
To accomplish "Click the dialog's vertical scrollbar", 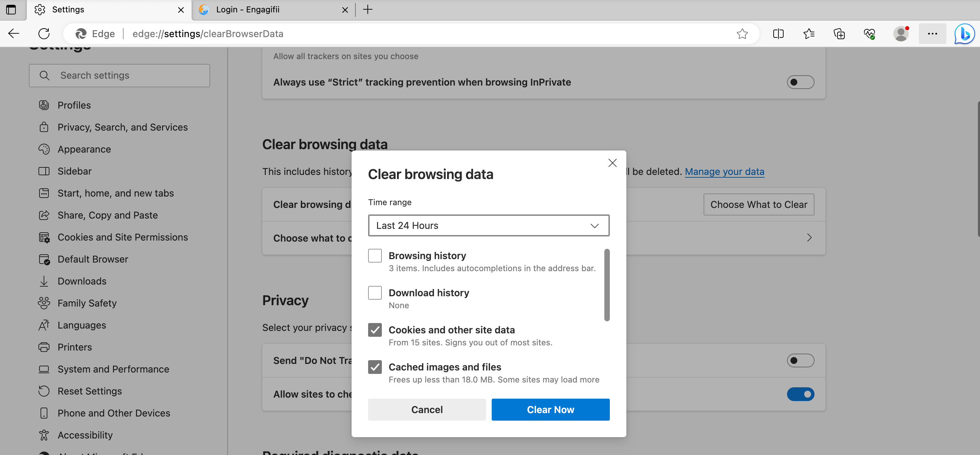I will 607,285.
